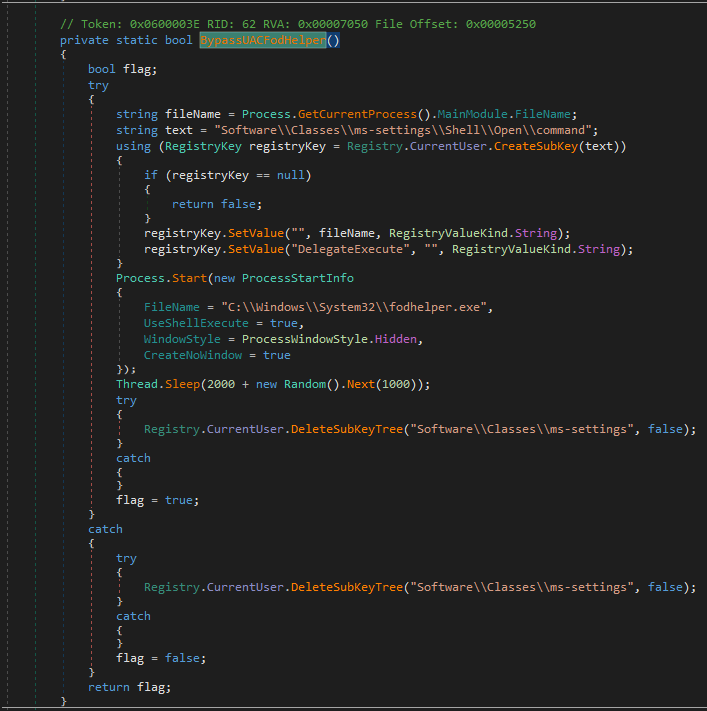Click 'flag' in the 'flag = true;' statement
707x711 pixels.
point(130,501)
